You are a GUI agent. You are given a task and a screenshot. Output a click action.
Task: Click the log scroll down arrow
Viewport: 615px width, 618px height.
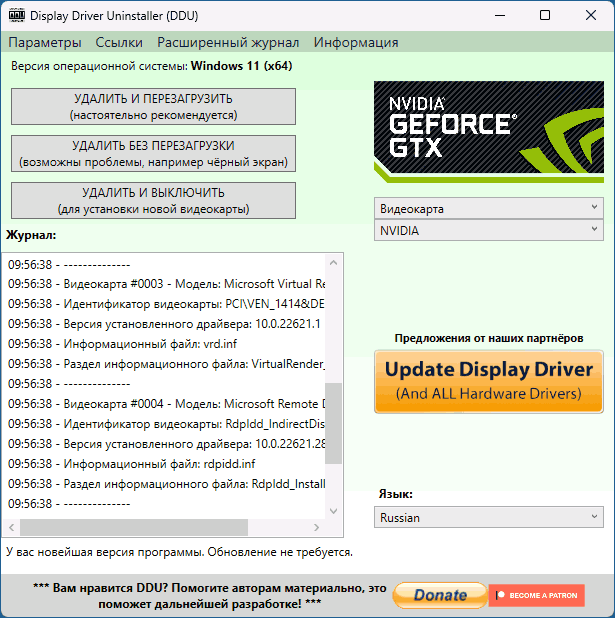pyautogui.click(x=333, y=511)
